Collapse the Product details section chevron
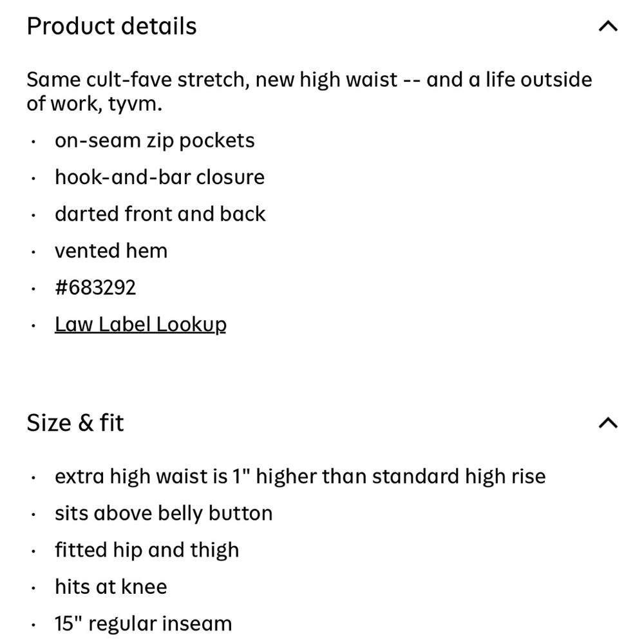This screenshot has height=644, width=644. [609, 26]
